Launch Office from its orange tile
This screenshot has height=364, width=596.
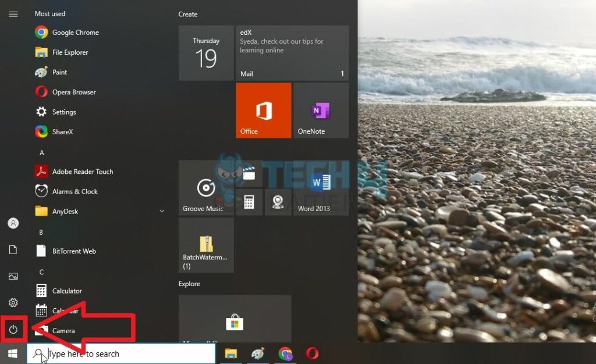point(263,110)
